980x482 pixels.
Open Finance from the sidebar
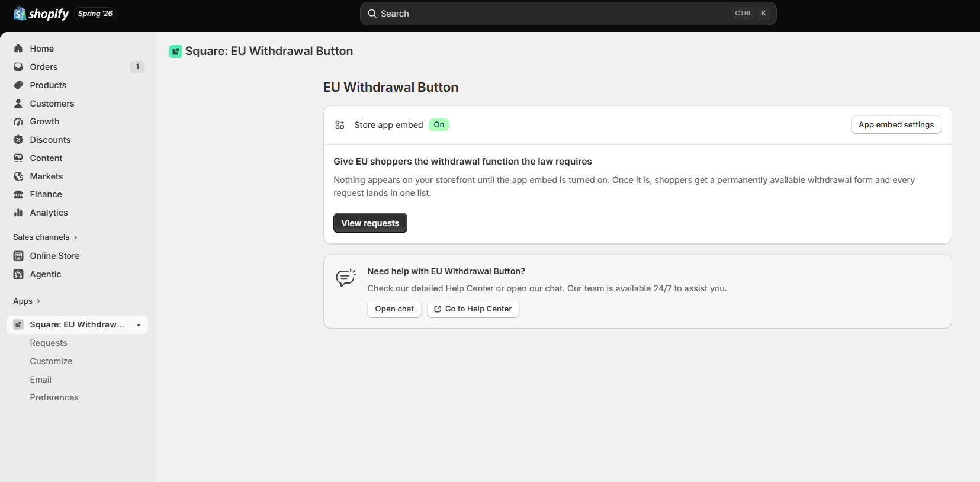[78, 194]
